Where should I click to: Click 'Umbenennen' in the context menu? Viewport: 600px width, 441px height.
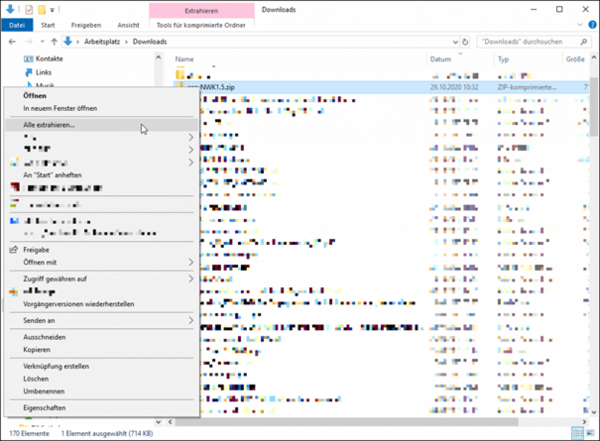44,392
